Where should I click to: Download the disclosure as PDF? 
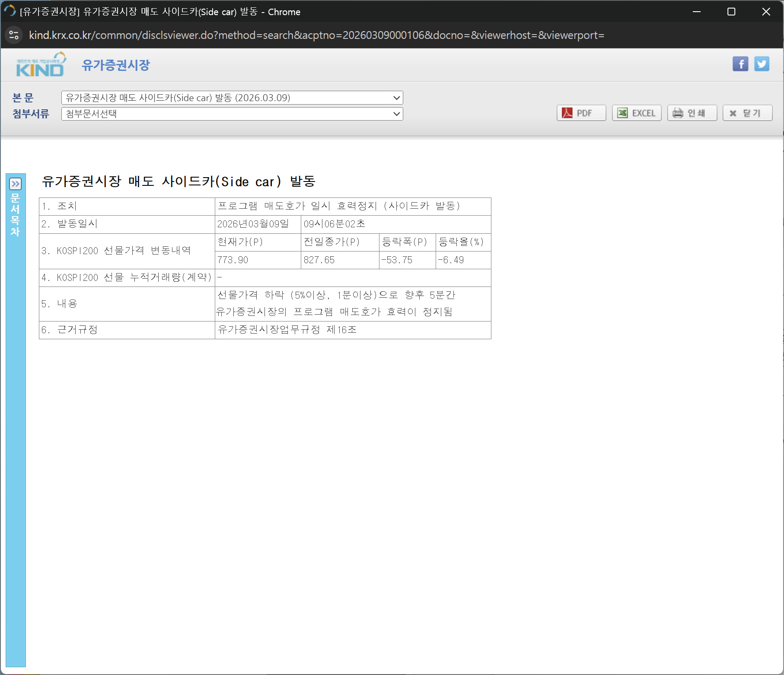[x=581, y=113]
